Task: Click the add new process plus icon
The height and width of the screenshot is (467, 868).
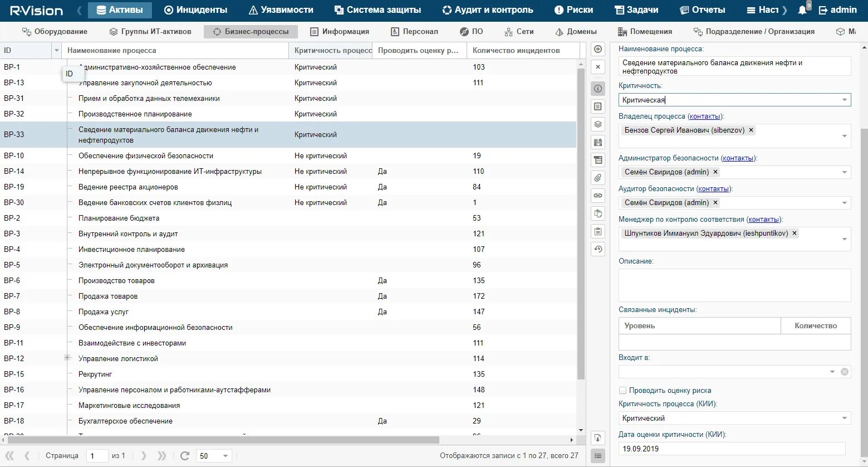Action: (597, 49)
